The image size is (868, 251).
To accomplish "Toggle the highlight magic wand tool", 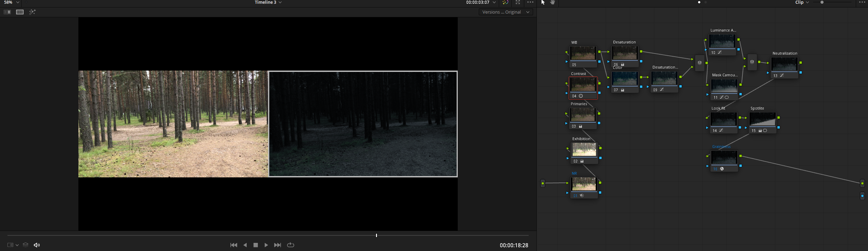I will 33,12.
